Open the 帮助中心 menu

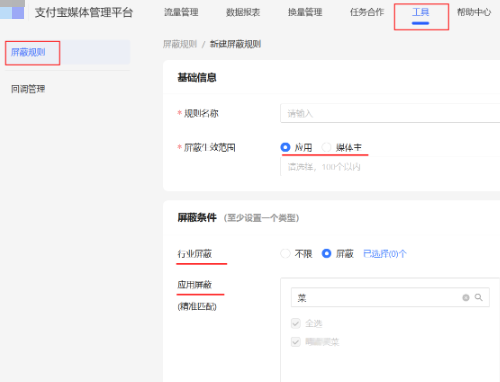pos(474,13)
